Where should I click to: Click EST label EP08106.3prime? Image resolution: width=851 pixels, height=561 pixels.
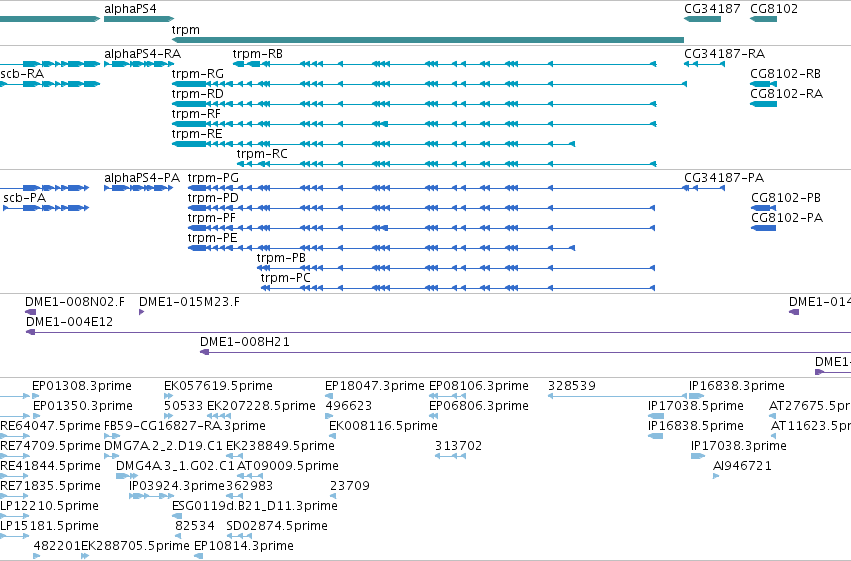(479, 386)
